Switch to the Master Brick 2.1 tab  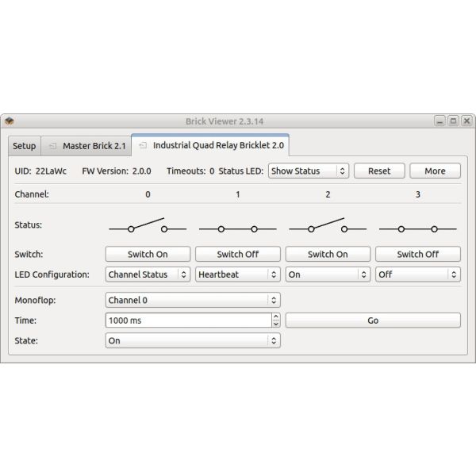(86, 146)
